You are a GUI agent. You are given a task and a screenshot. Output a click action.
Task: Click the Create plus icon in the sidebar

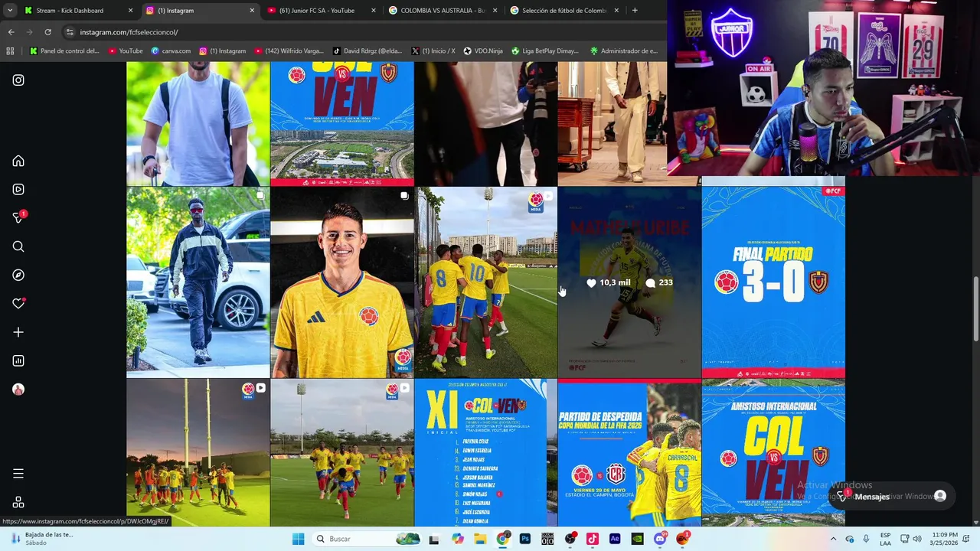click(18, 332)
